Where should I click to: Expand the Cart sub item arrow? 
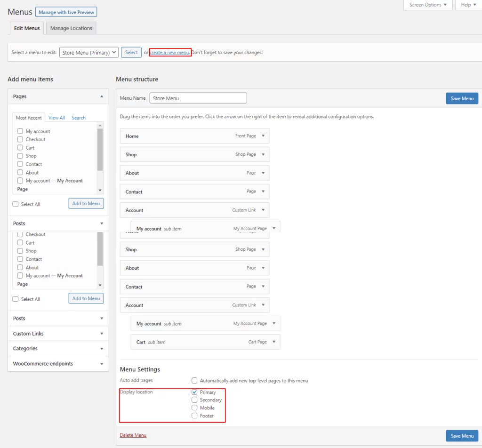point(274,342)
